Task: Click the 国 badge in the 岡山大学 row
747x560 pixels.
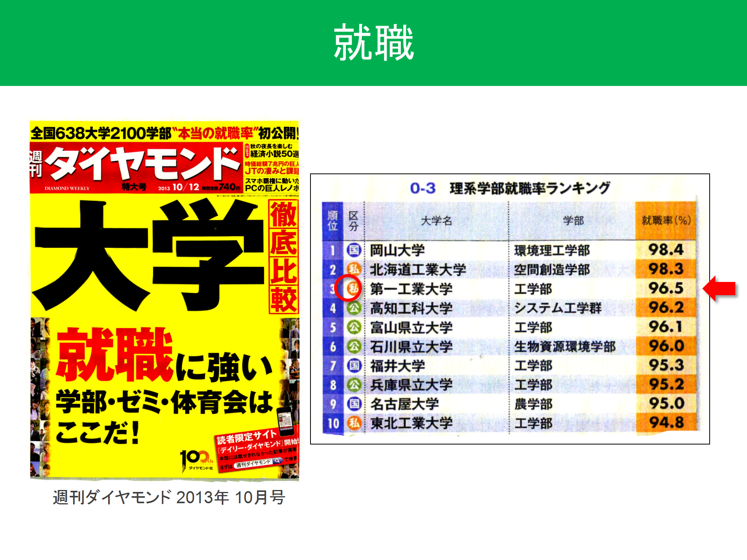Action: click(354, 250)
